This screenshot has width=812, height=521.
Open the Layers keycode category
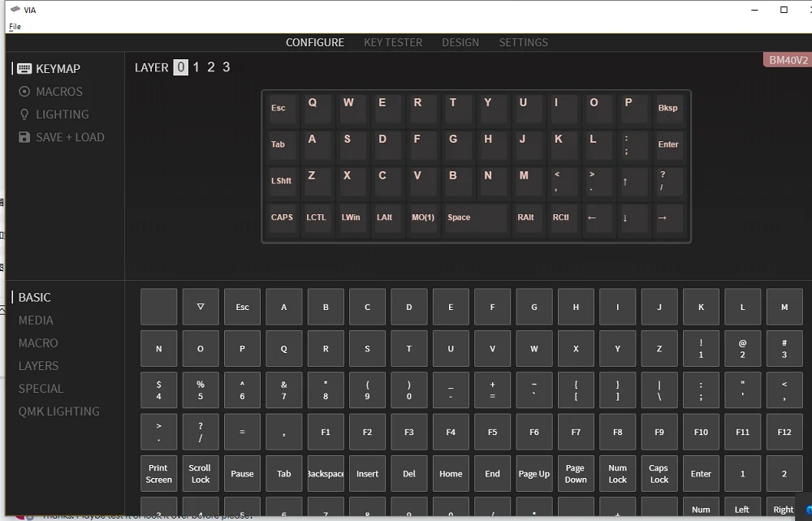coord(38,366)
